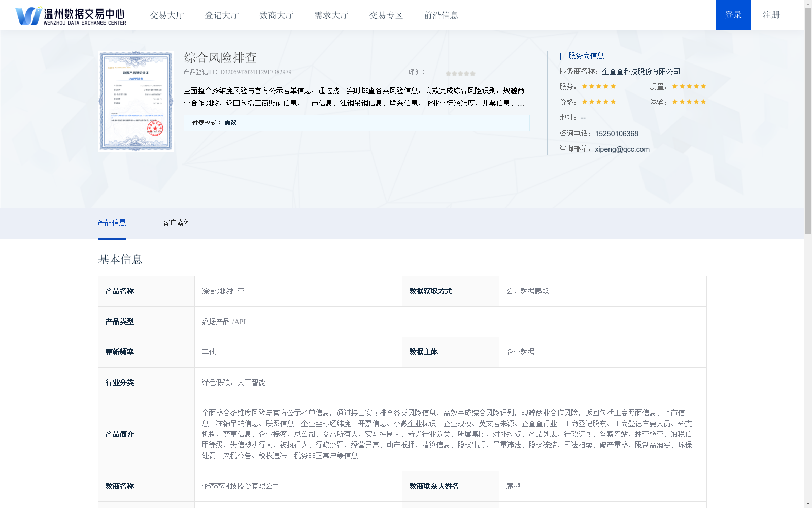Click the 公开数据爬取 table cell

coord(602,291)
